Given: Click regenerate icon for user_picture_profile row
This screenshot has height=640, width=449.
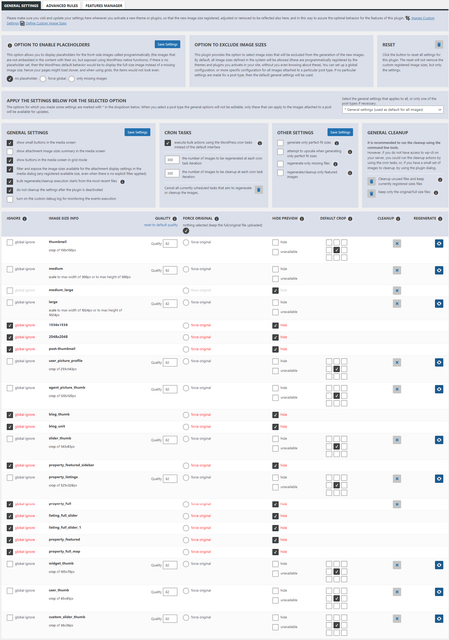Looking at the screenshot, I should (439, 362).
